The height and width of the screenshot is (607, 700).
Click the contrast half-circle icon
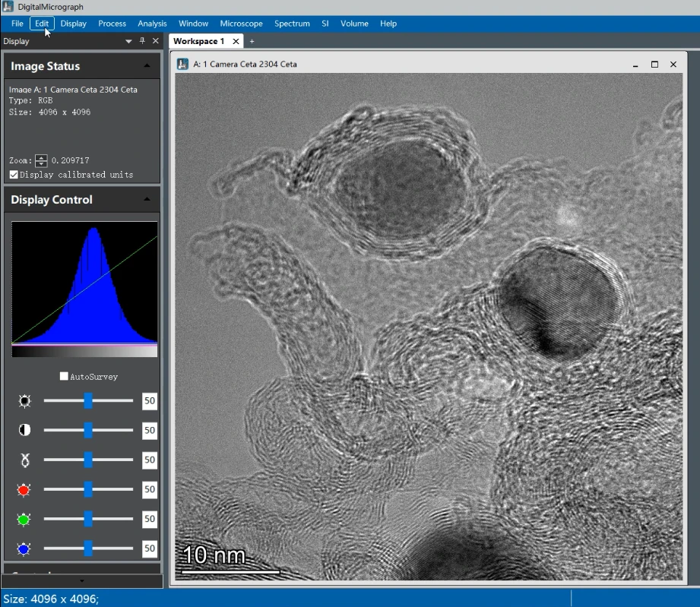tap(24, 431)
